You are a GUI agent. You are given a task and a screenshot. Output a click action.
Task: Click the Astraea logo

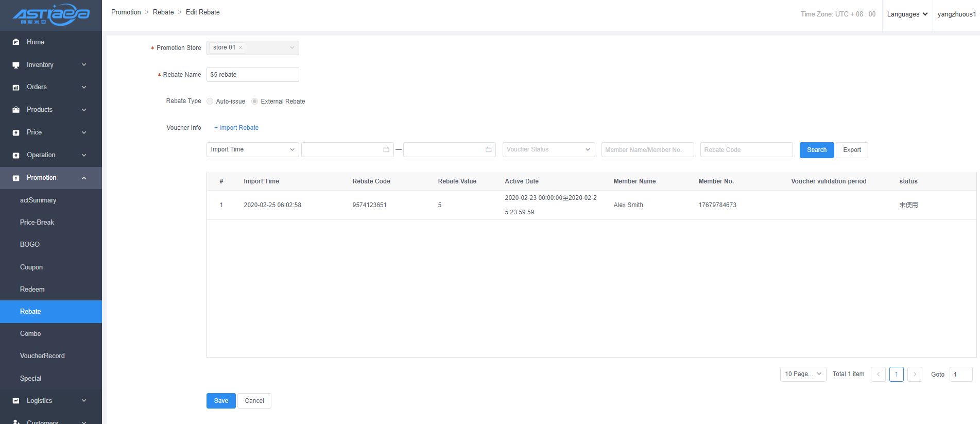click(x=51, y=14)
